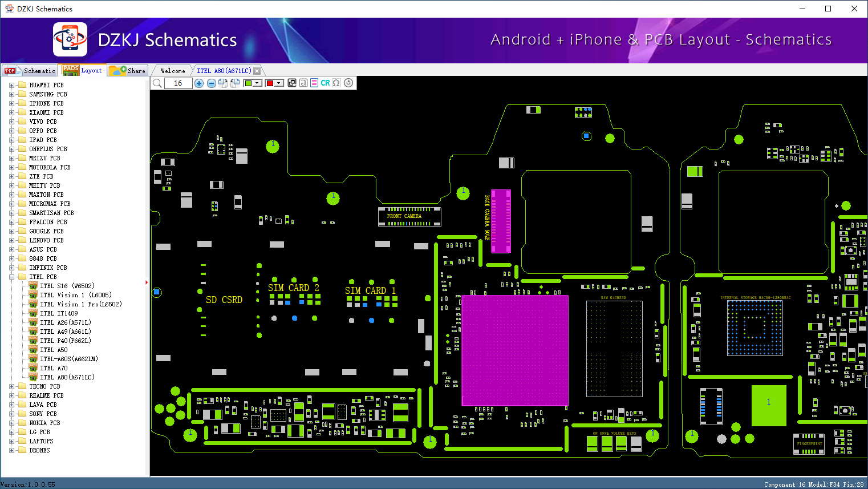This screenshot has width=868, height=489.
Task: Click the red color swatch in the toolbar
Action: pos(270,83)
